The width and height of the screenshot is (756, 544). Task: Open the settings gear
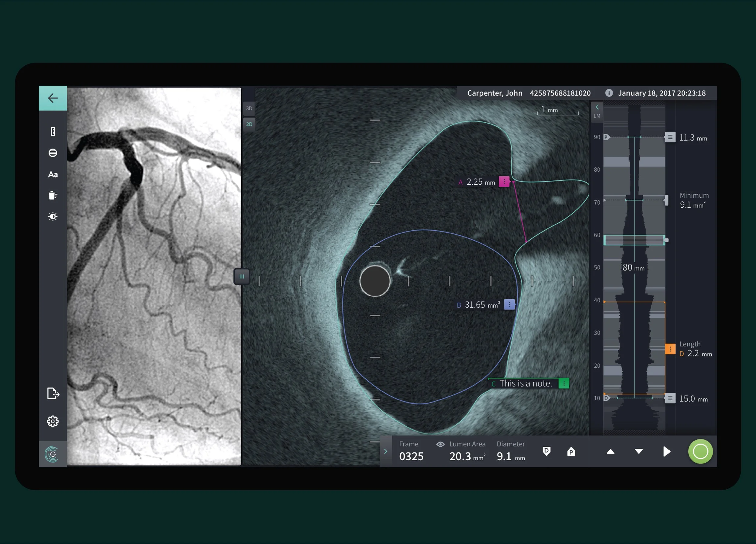pyautogui.click(x=53, y=421)
